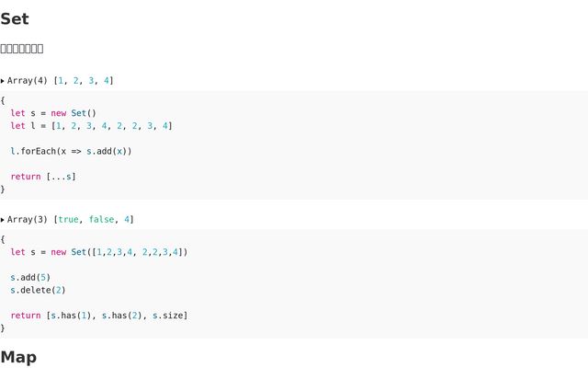
Task: Click the Array(3) output label
Action: pyautogui.click(x=28, y=220)
